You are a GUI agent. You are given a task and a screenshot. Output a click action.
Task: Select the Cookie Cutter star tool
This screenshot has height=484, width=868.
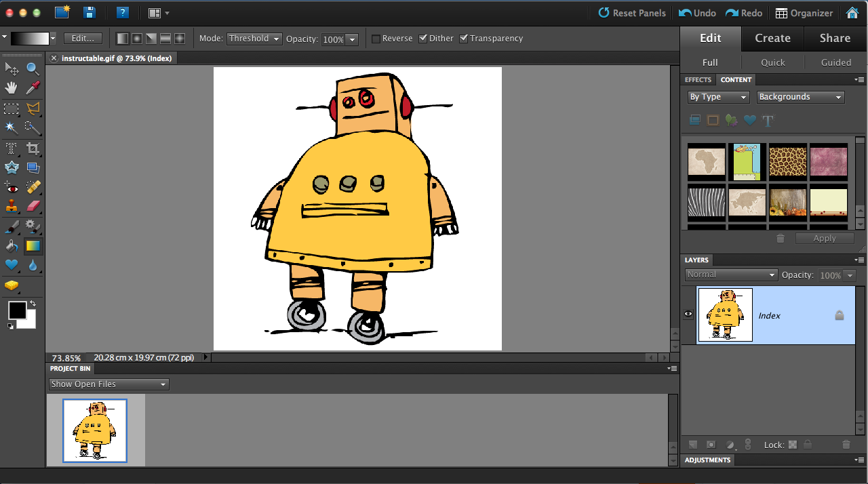coord(12,167)
